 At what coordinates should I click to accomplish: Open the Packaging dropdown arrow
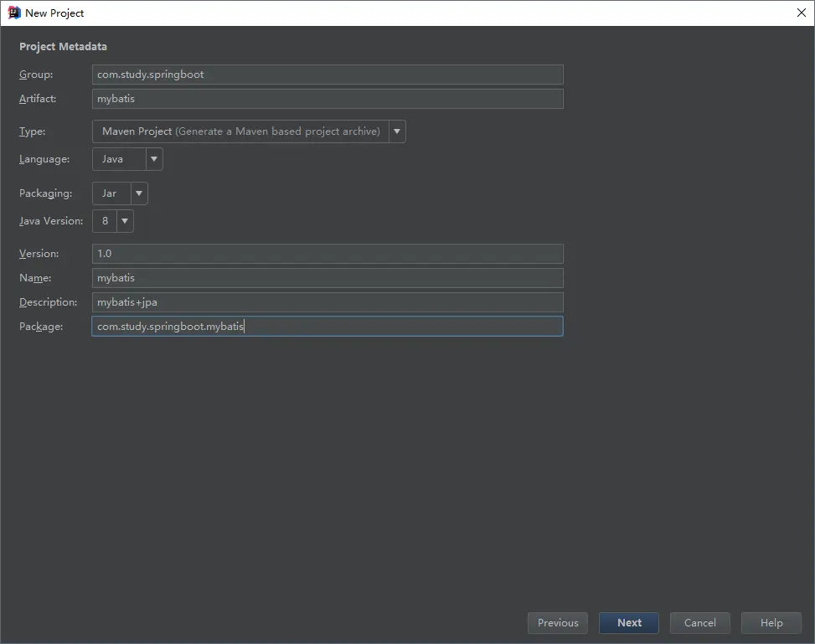coord(139,193)
